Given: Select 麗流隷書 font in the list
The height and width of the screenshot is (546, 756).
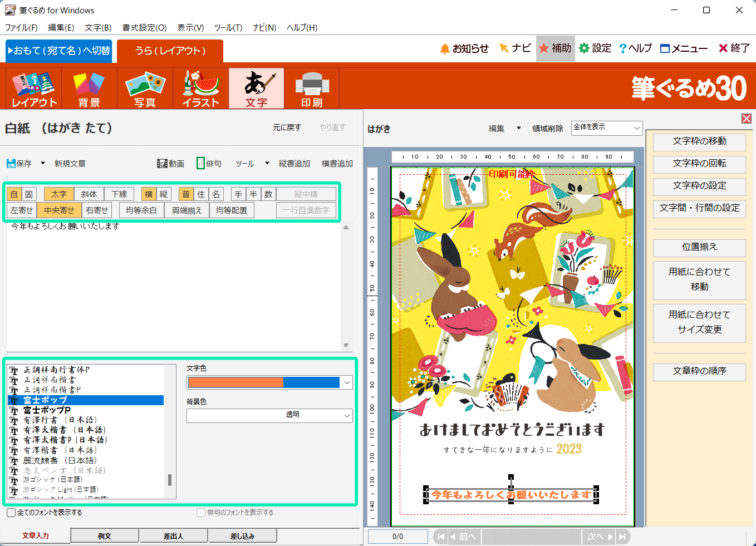Looking at the screenshot, I should click(60, 460).
